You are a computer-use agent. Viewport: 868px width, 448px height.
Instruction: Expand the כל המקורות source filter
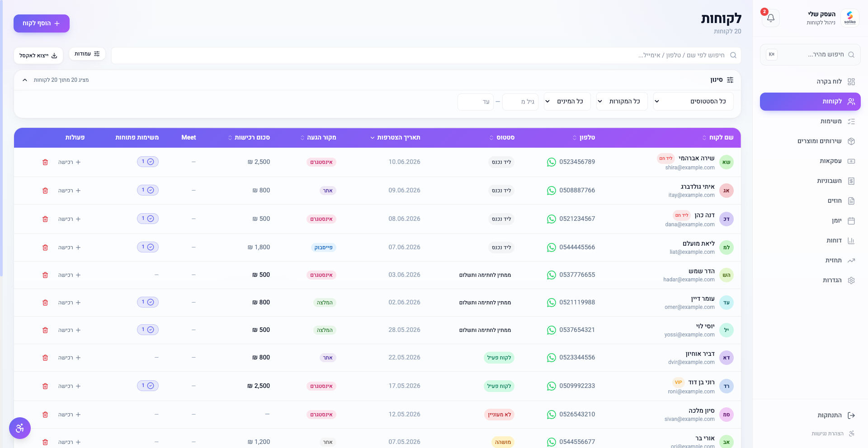pos(622,102)
